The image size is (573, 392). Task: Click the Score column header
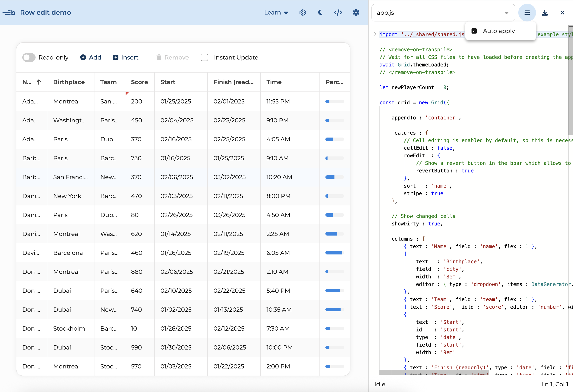tap(139, 82)
